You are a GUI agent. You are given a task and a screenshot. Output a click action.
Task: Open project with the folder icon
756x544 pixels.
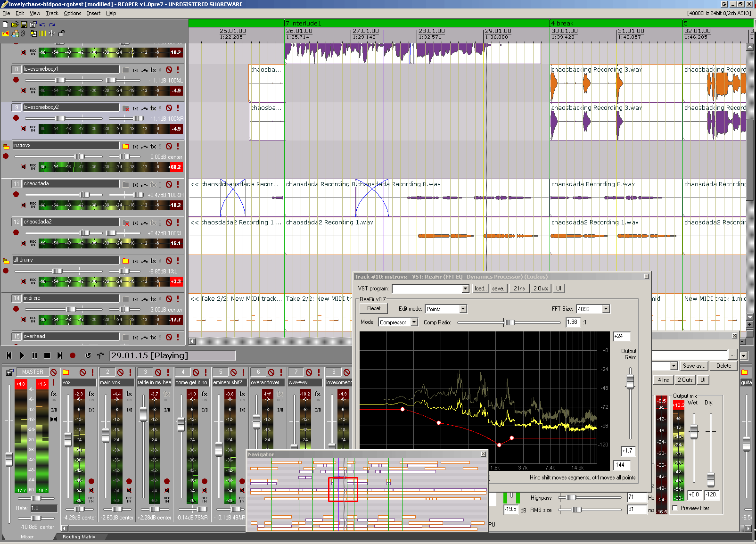tap(15, 25)
